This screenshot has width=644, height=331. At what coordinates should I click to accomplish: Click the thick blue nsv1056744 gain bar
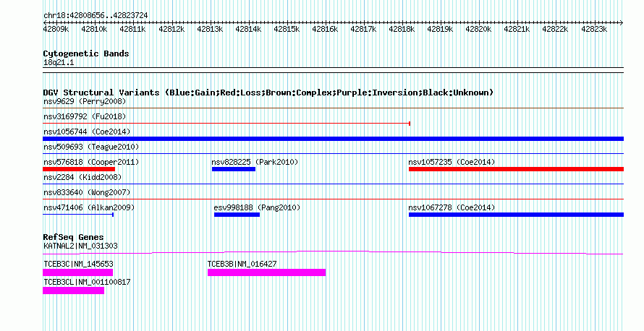(334, 139)
